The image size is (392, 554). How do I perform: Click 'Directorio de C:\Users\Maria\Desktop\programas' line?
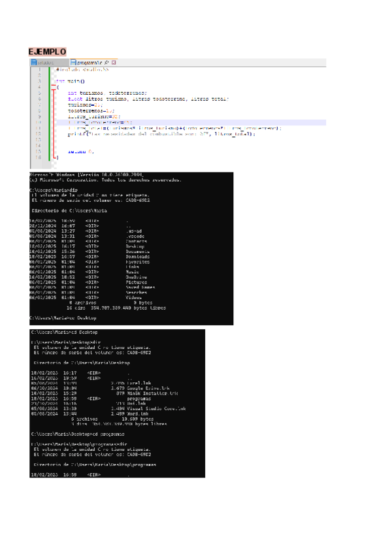(95, 464)
